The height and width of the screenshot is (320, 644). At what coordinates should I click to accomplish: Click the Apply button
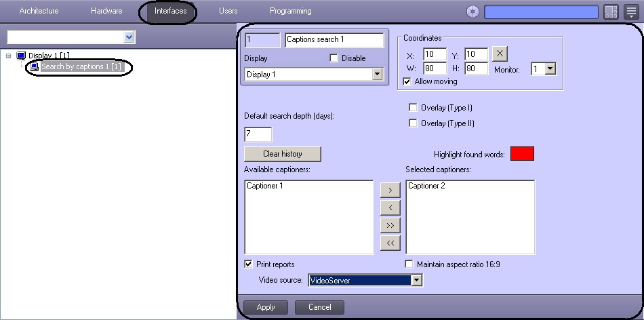[266, 307]
